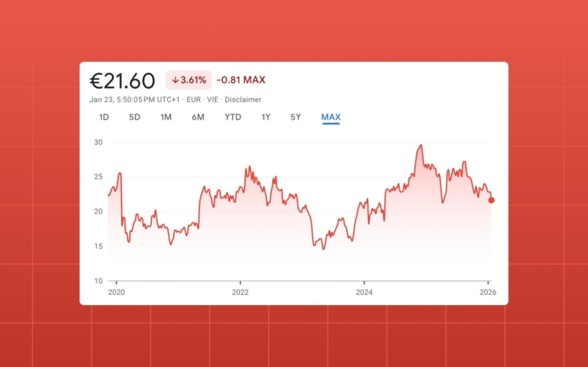
Task: Click the €21.60 price value
Action: click(x=123, y=80)
